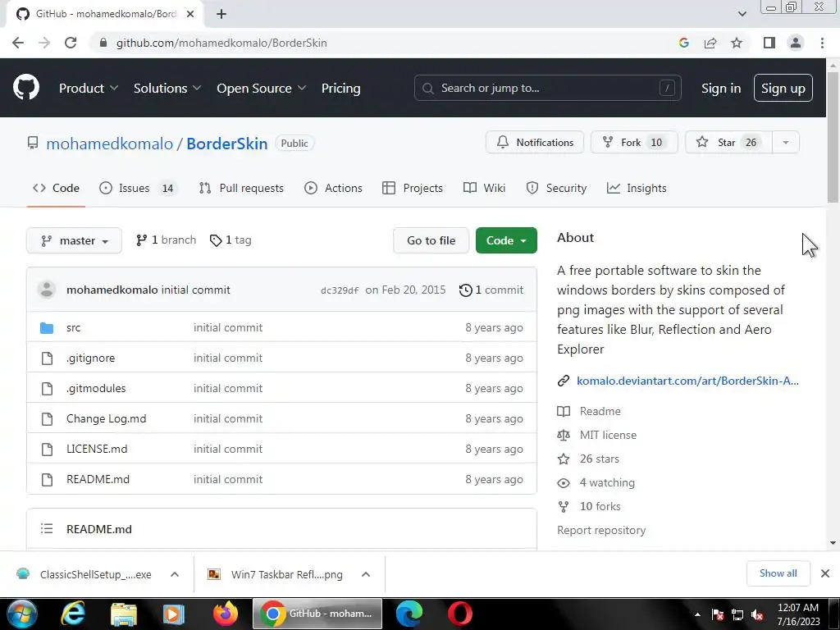Go back with browser back arrow
Screen dimensions: 840x630
point(18,43)
